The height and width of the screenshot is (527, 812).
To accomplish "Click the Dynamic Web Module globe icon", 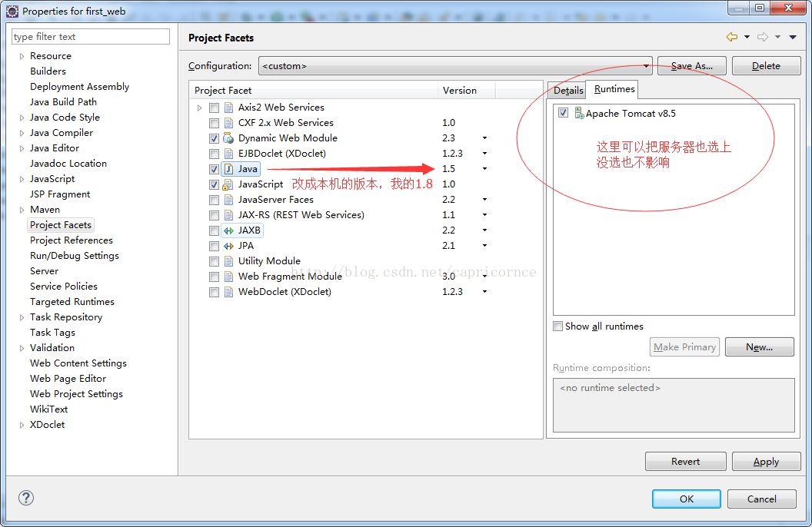I will tap(228, 138).
